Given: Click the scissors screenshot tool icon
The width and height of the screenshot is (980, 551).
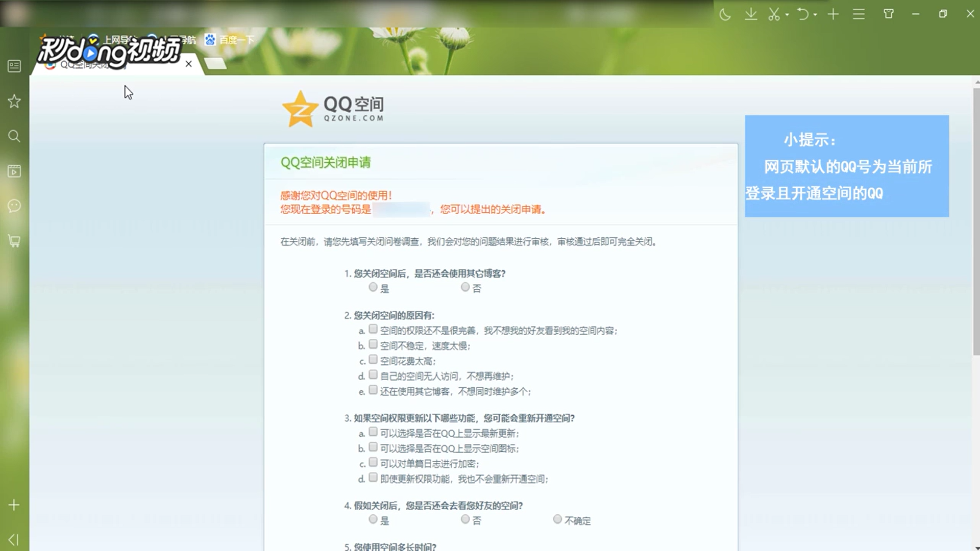Looking at the screenshot, I should 774,14.
